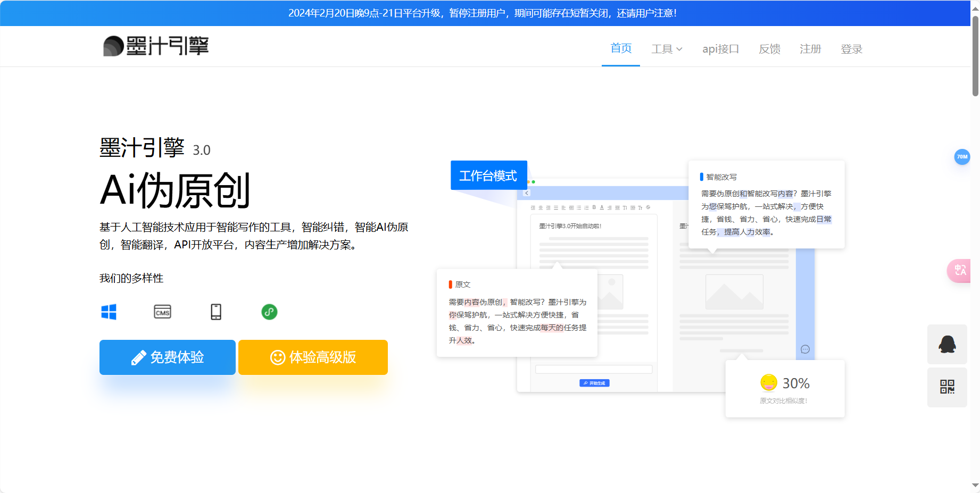
Task: Apply underline formatting in the editor toolbar
Action: click(602, 207)
